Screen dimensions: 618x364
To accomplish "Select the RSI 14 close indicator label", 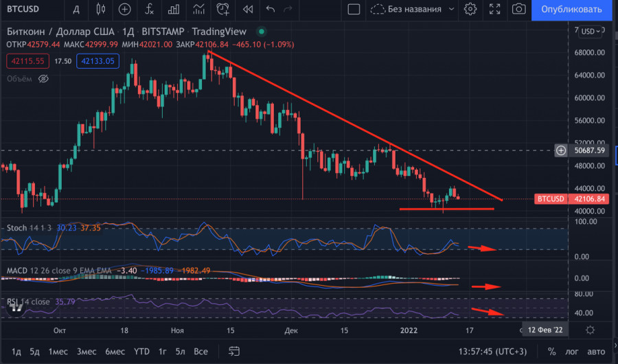I will 28,302.
